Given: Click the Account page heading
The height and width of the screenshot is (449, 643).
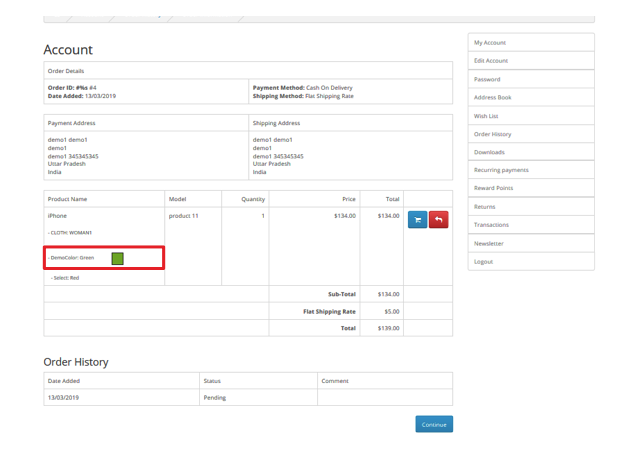Looking at the screenshot, I should pyautogui.click(x=68, y=50).
